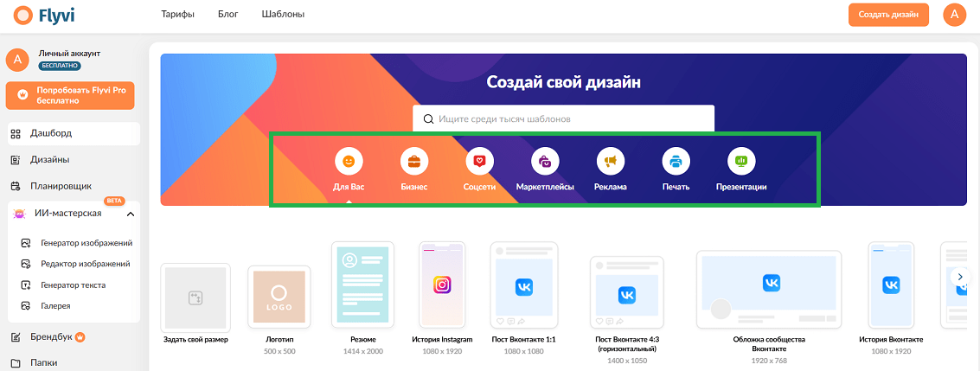Screen dimensions: 980x371
Task: Select the Реклама megaphone icon
Action: pos(611,162)
